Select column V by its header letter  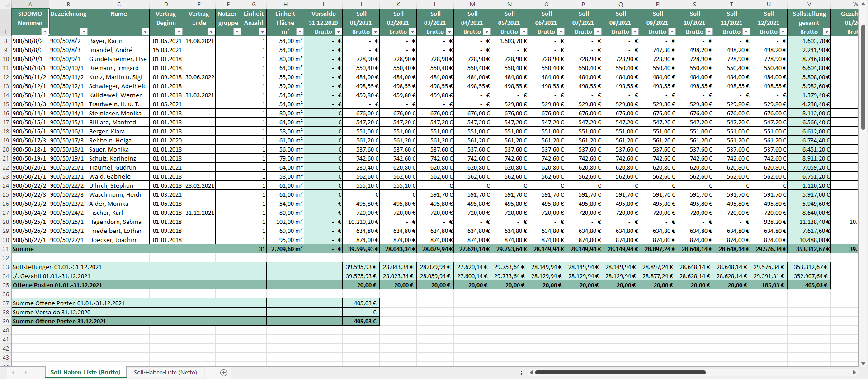click(809, 4)
